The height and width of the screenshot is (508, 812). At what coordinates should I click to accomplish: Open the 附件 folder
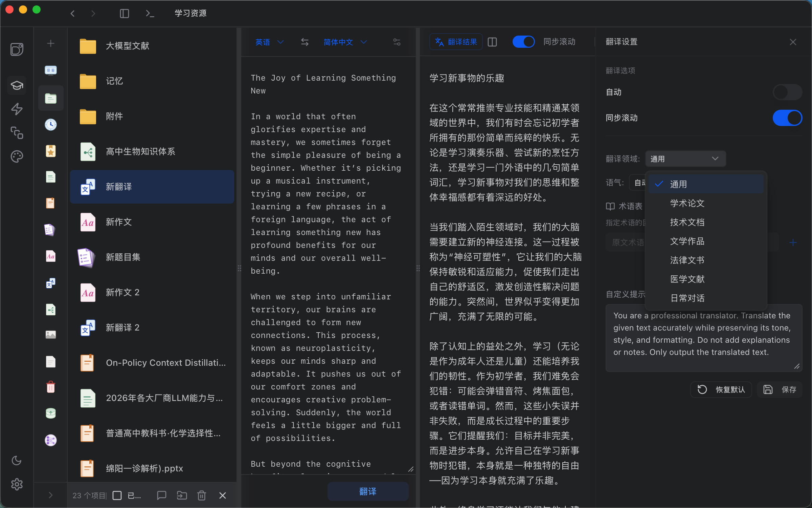pyautogui.click(x=152, y=117)
